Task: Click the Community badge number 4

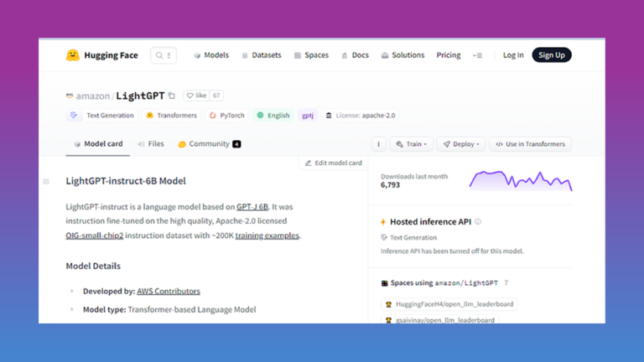Action: tap(236, 144)
